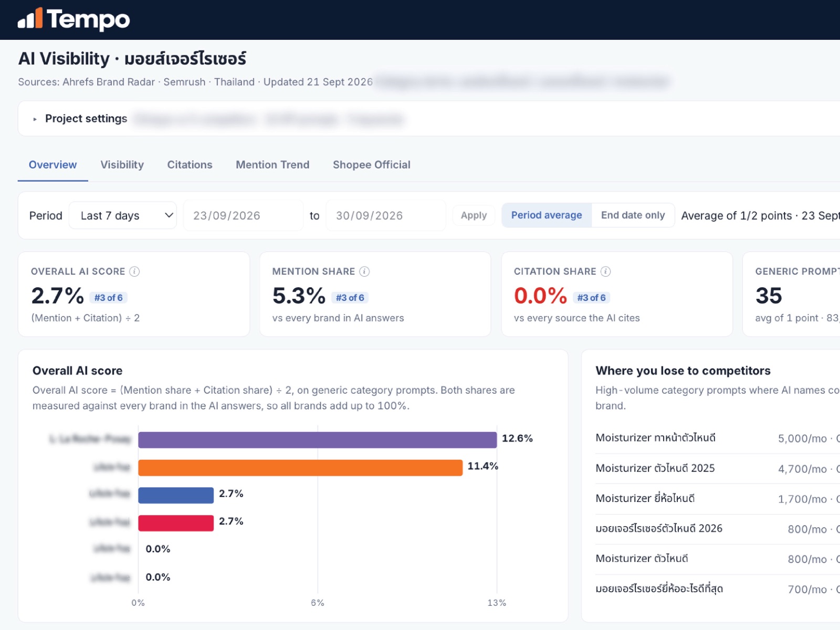
Task: Click the 'vs every source the AI cites' caption
Action: tap(577, 318)
